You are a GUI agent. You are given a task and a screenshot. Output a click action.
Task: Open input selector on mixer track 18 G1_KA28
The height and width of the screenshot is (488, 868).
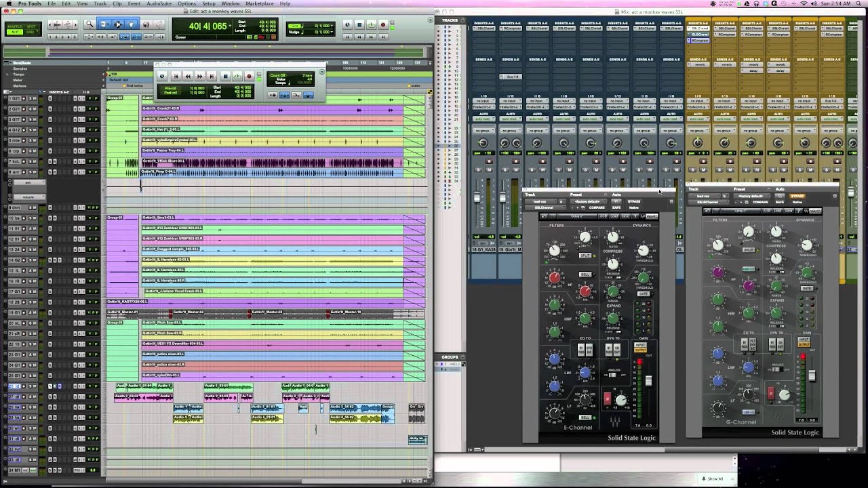pyautogui.click(x=483, y=101)
